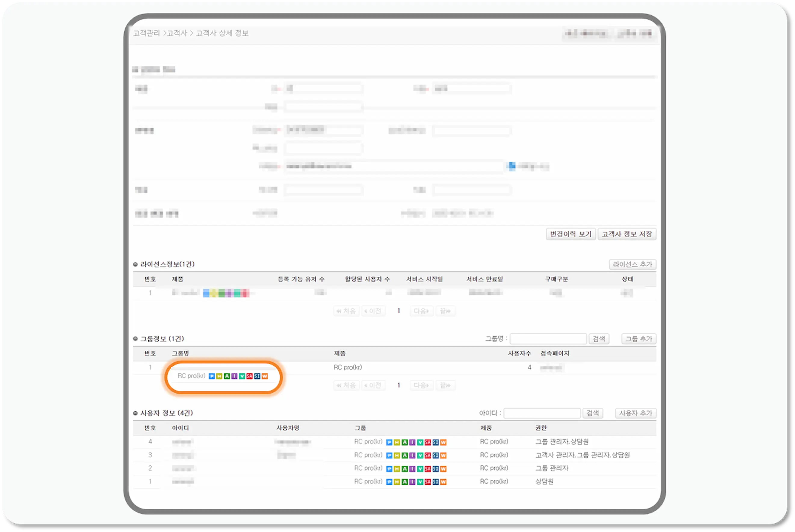Click 사용자 추가 to add a user

coord(635,413)
